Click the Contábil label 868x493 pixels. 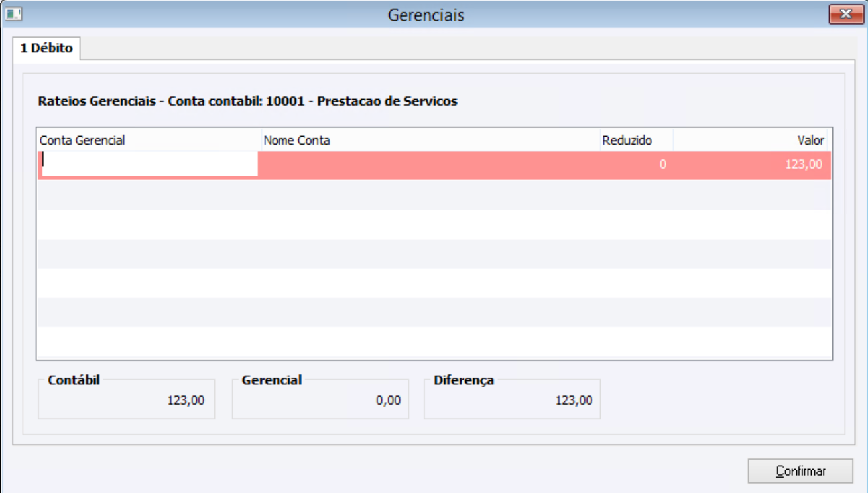tap(74, 380)
